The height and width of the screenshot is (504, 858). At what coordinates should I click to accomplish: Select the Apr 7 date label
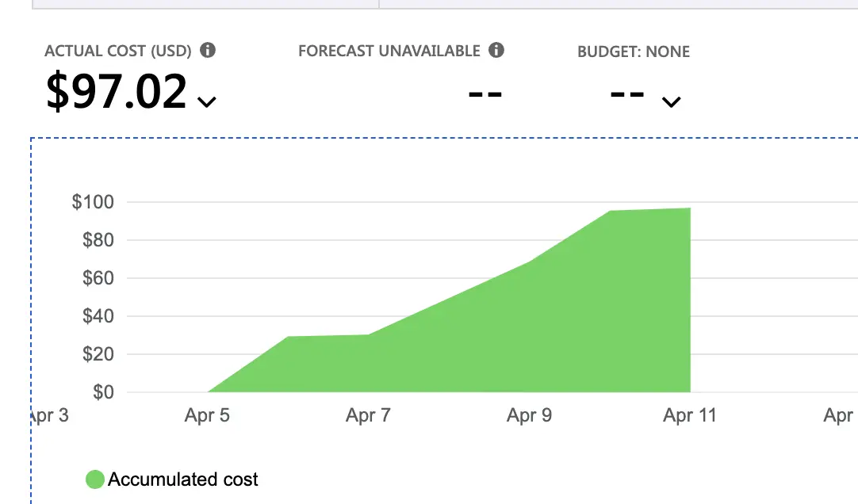pos(368,415)
